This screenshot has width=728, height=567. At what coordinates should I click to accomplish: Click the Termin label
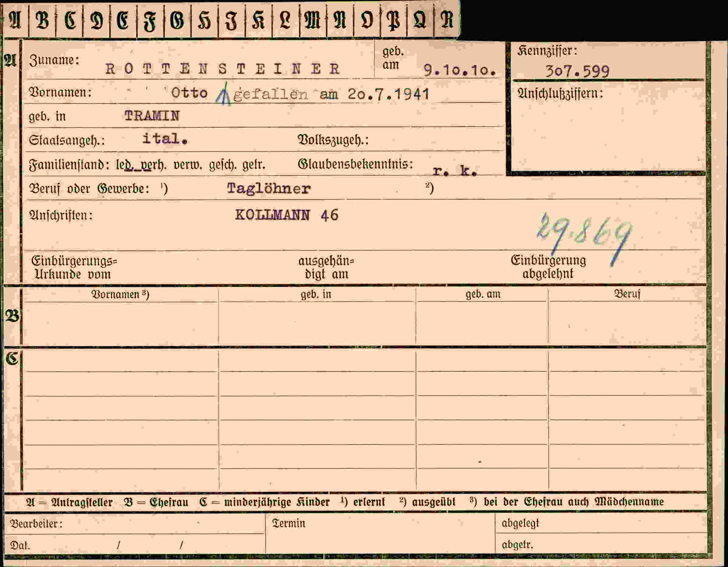pyautogui.click(x=289, y=523)
